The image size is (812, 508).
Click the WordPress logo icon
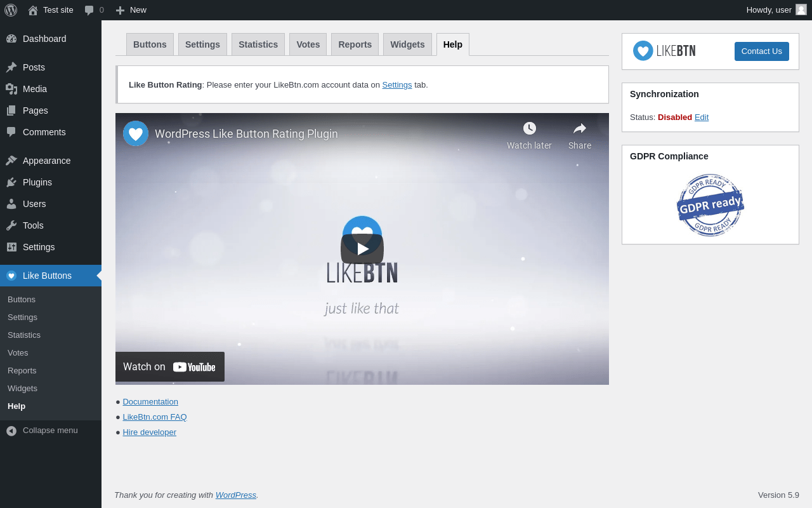coord(11,10)
